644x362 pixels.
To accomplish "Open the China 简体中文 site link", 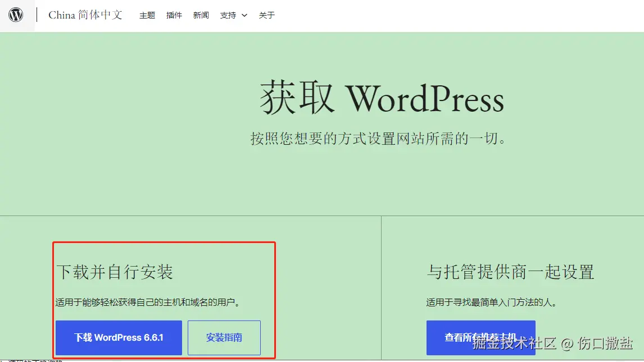I will 85,15.
